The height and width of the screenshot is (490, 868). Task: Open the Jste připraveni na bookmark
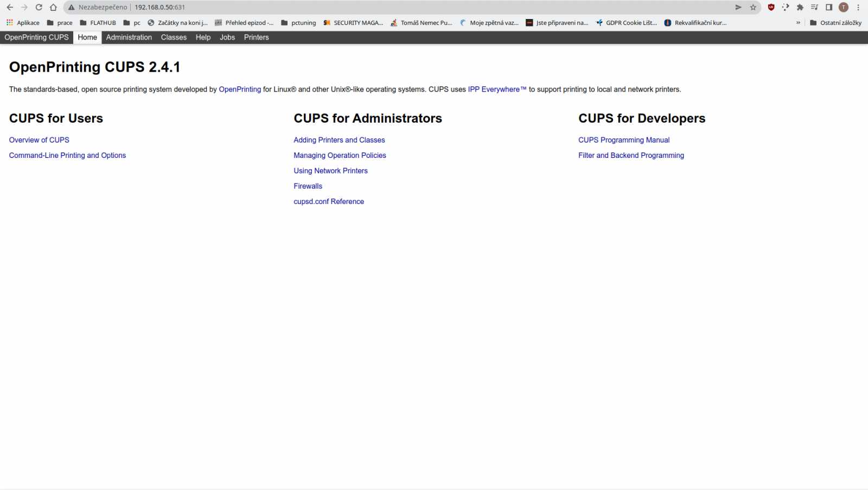(x=557, y=23)
